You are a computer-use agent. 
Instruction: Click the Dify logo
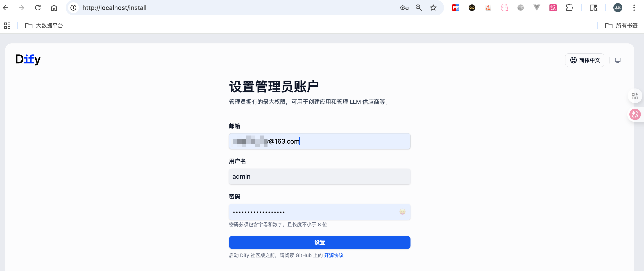point(28,59)
